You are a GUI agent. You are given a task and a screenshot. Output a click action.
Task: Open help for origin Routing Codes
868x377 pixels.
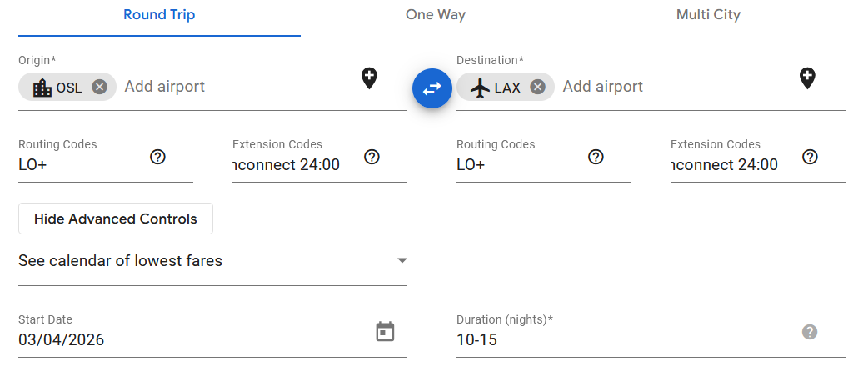point(157,157)
